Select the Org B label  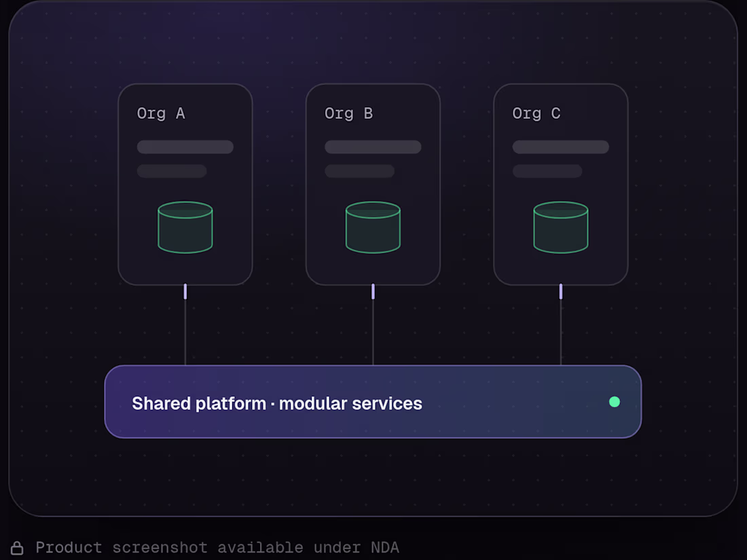click(x=349, y=113)
